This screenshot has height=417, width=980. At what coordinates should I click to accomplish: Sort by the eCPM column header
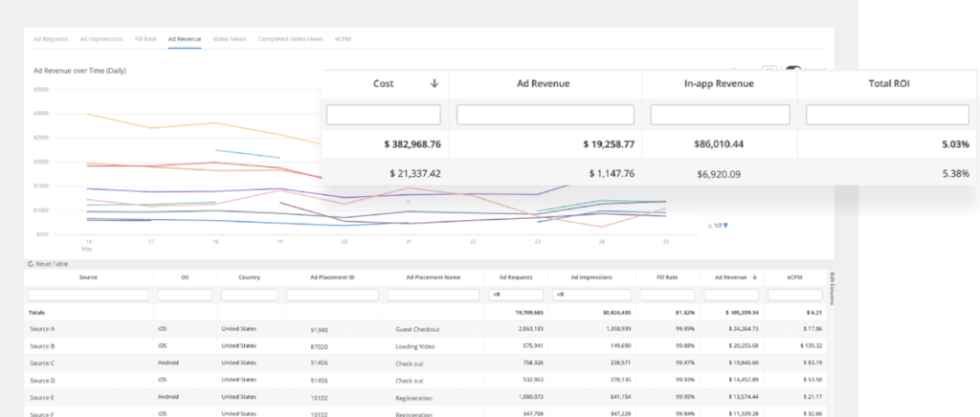click(x=795, y=277)
